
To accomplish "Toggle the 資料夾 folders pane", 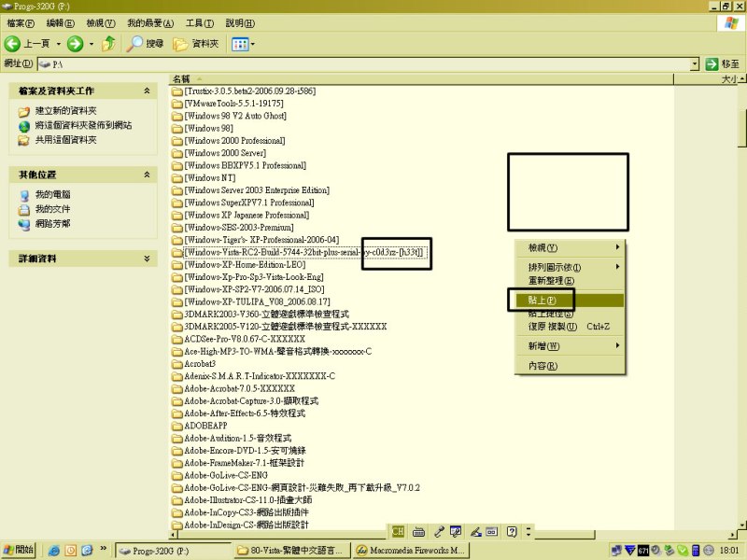I will click(x=195, y=44).
